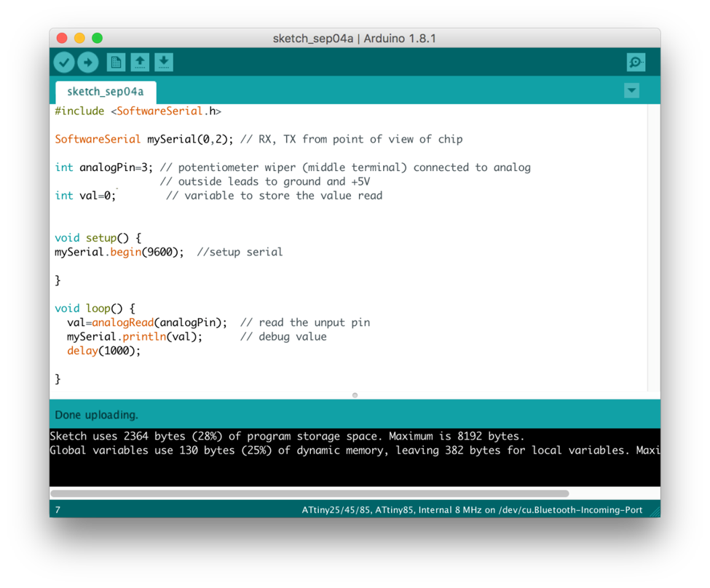Image resolution: width=710 pixels, height=588 pixels.
Task: Click 'mySerial.begin(9600);' statement
Action: coord(119,252)
